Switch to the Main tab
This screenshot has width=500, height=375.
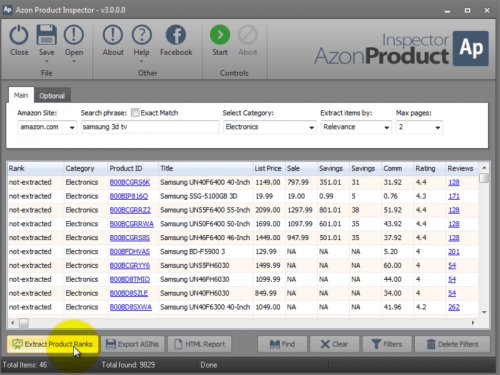pyautogui.click(x=21, y=95)
